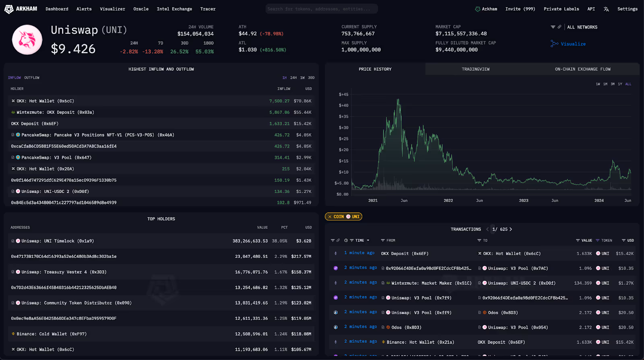Click the Ethereum chain icon on the 1 minute ago row
Screen dimensions: 644x360
pos(336,253)
